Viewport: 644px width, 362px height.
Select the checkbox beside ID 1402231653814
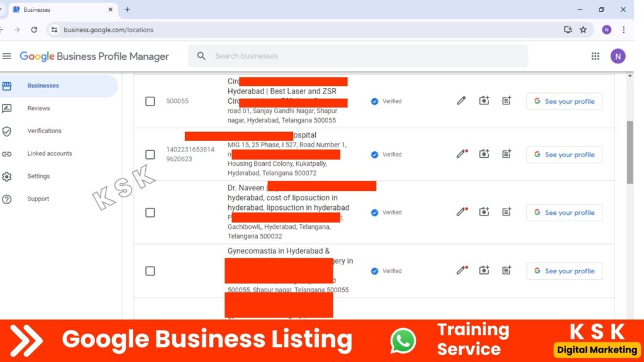click(150, 154)
